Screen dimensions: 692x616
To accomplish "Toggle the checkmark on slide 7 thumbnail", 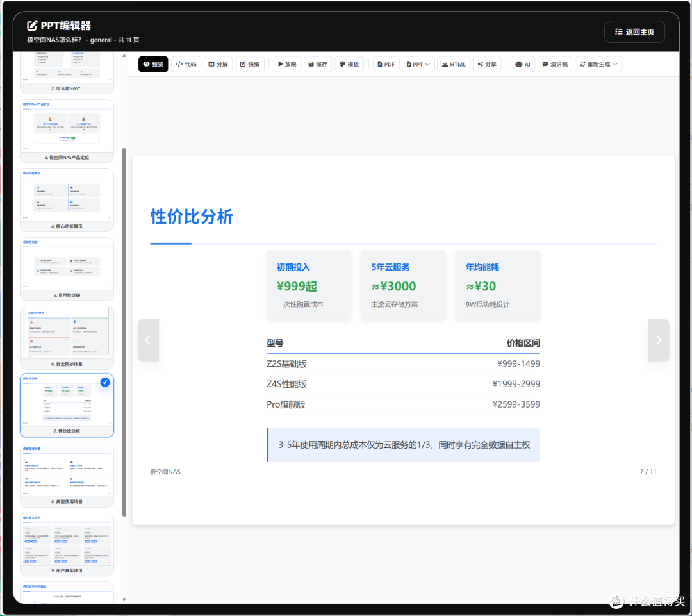I will point(105,383).
